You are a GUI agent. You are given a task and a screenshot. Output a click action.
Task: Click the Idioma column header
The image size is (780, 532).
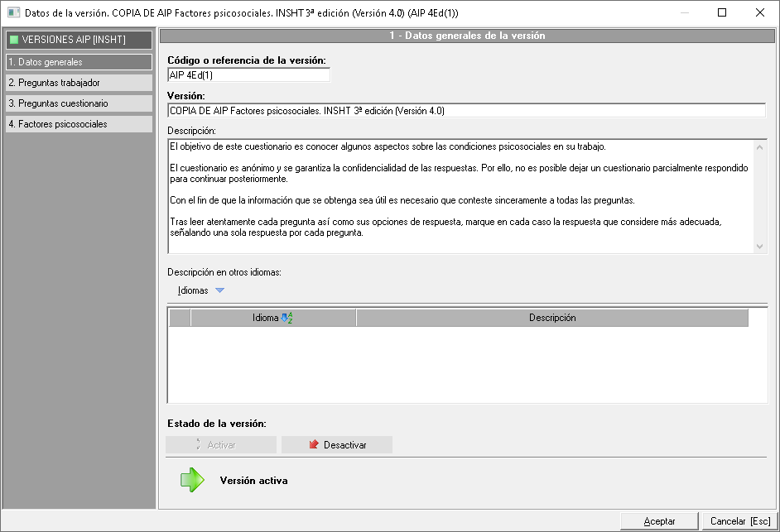[x=273, y=318]
